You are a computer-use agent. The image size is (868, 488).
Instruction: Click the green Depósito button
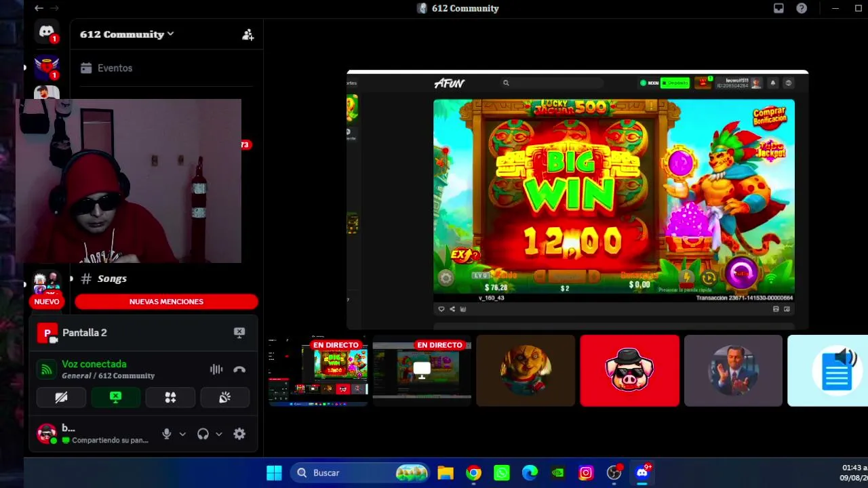point(675,83)
